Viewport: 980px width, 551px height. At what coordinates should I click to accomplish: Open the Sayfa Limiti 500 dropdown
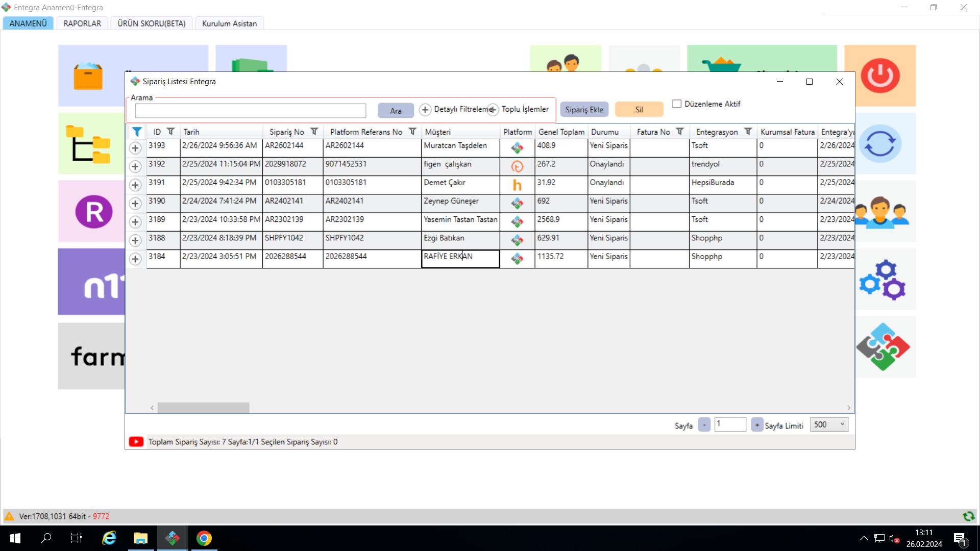coord(829,424)
